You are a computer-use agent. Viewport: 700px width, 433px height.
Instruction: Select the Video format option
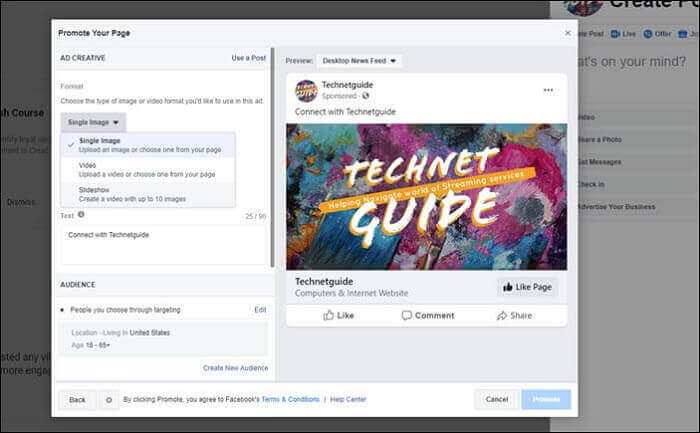(x=148, y=170)
